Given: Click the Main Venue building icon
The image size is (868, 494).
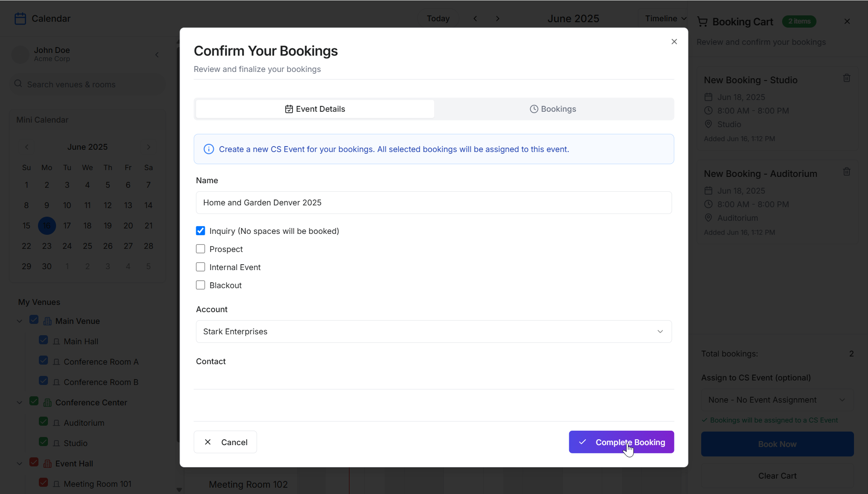Looking at the screenshot, I should click(x=47, y=321).
